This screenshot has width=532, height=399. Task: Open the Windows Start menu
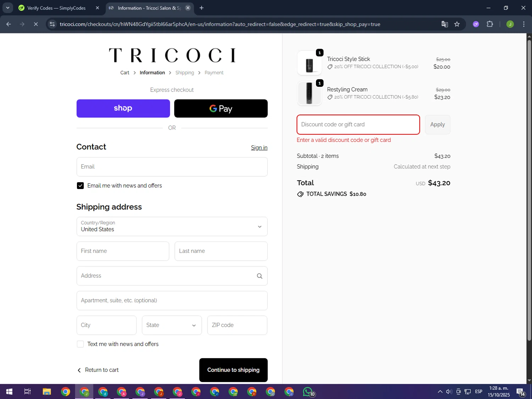click(x=9, y=392)
